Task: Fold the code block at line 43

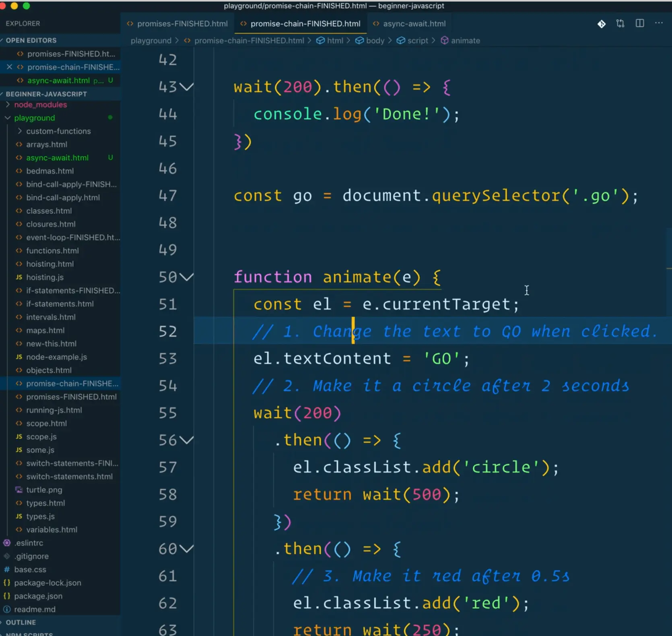Action: [x=186, y=87]
